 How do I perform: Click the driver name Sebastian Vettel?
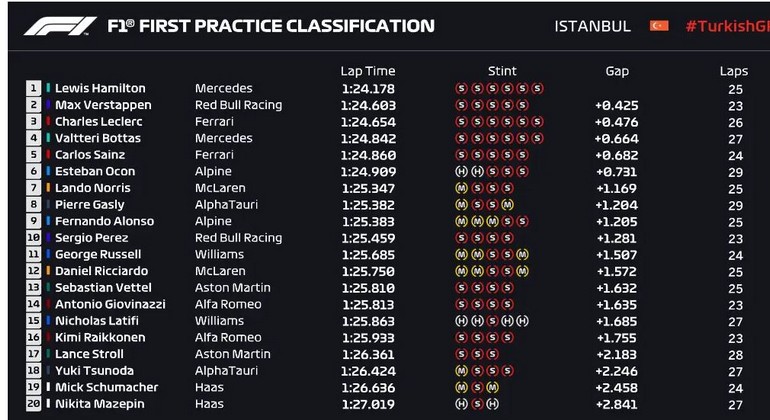point(100,287)
